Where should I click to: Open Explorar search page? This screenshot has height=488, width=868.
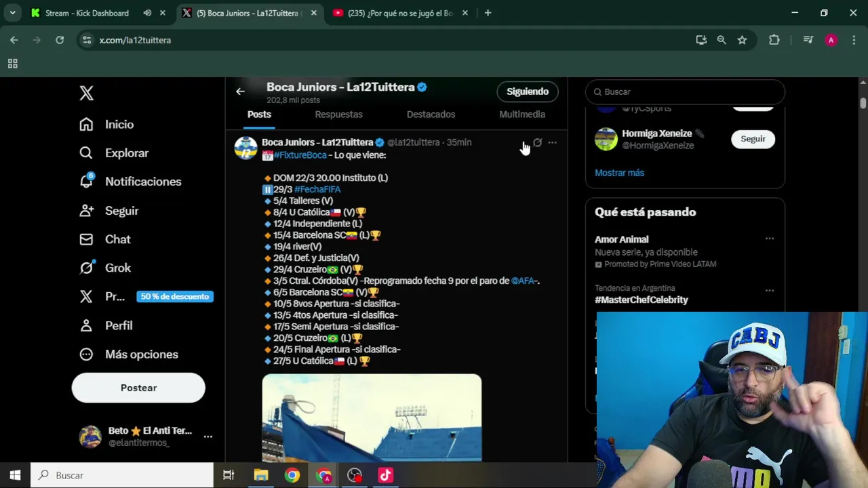[x=113, y=152]
